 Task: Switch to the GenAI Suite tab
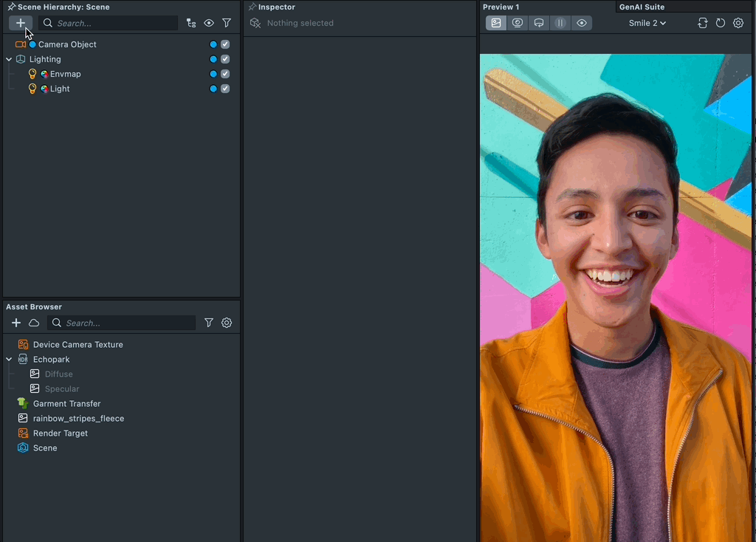click(x=642, y=7)
